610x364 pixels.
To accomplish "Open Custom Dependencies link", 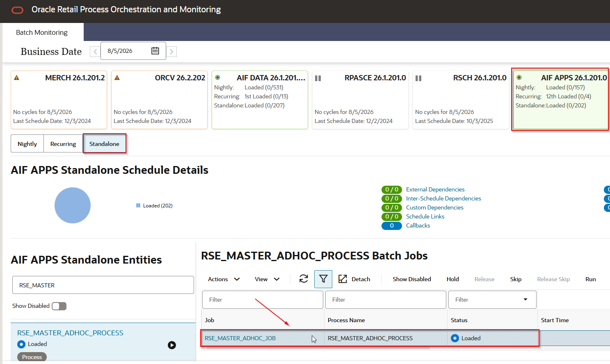I will [435, 207].
